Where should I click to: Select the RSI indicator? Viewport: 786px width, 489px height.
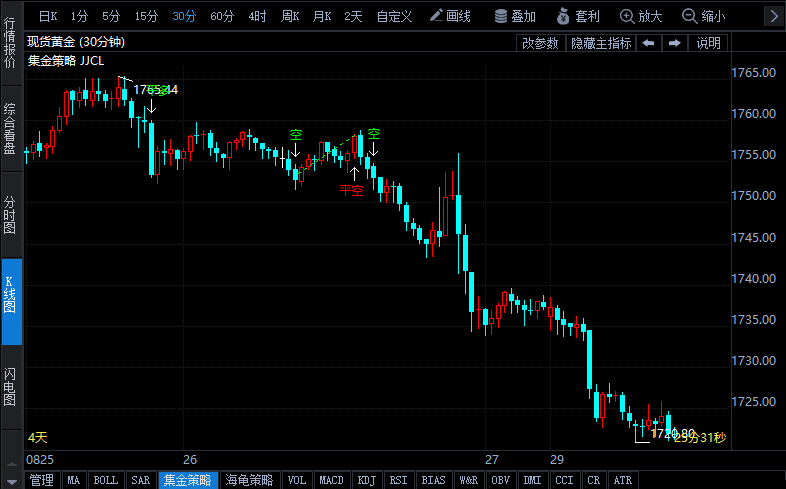pos(399,480)
